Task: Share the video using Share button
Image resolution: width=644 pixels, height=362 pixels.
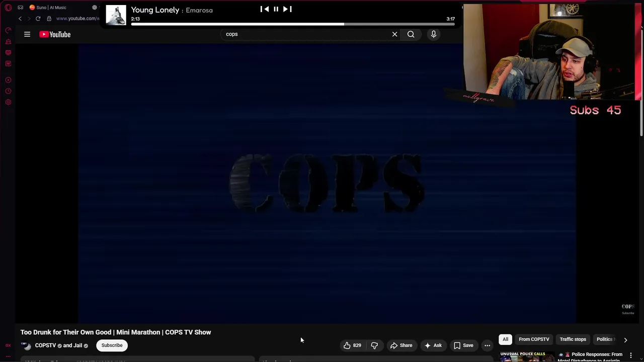Action: pyautogui.click(x=401, y=345)
